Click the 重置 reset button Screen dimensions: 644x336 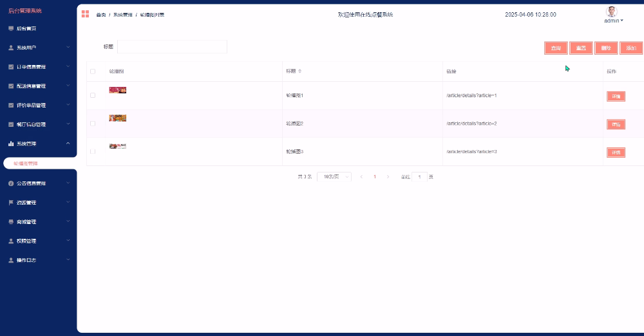point(581,48)
